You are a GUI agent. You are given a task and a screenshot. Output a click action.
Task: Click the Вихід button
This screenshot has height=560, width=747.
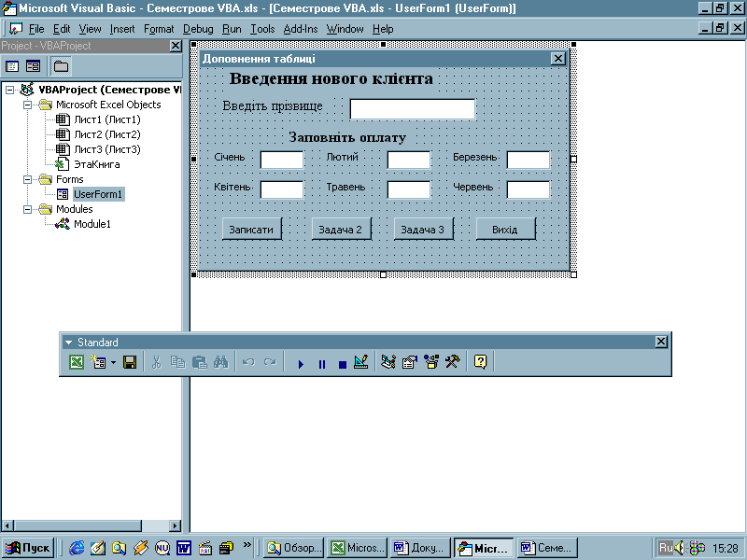505,229
